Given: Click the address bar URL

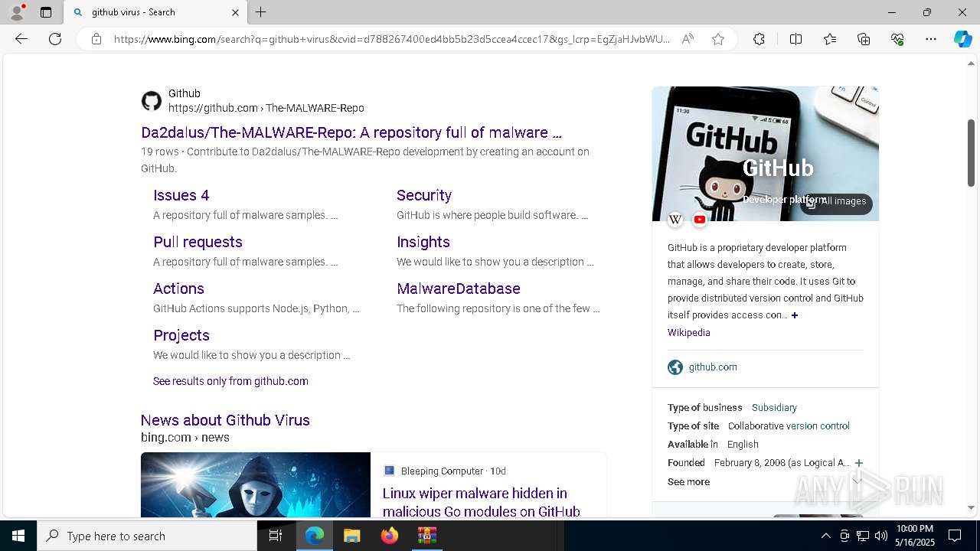Looking at the screenshot, I should (391, 39).
